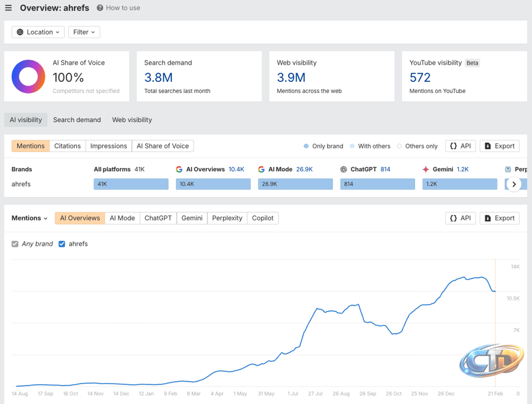532x404 pixels.
Task: Click the Google icon beside AI Overviews
Action: coord(179,169)
